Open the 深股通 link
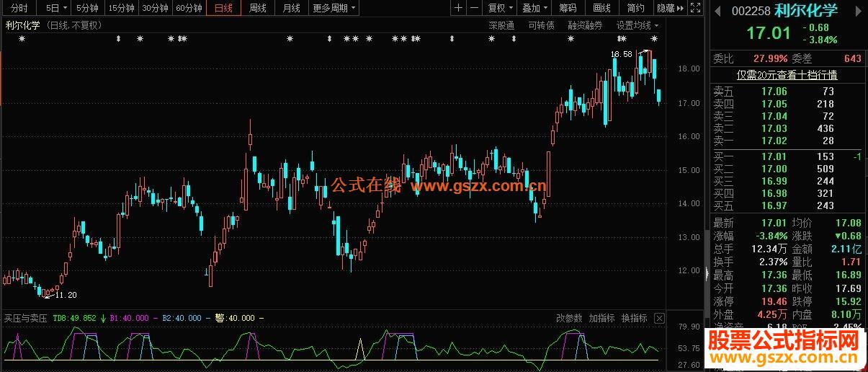This screenshot has height=372, width=868. tap(501, 25)
